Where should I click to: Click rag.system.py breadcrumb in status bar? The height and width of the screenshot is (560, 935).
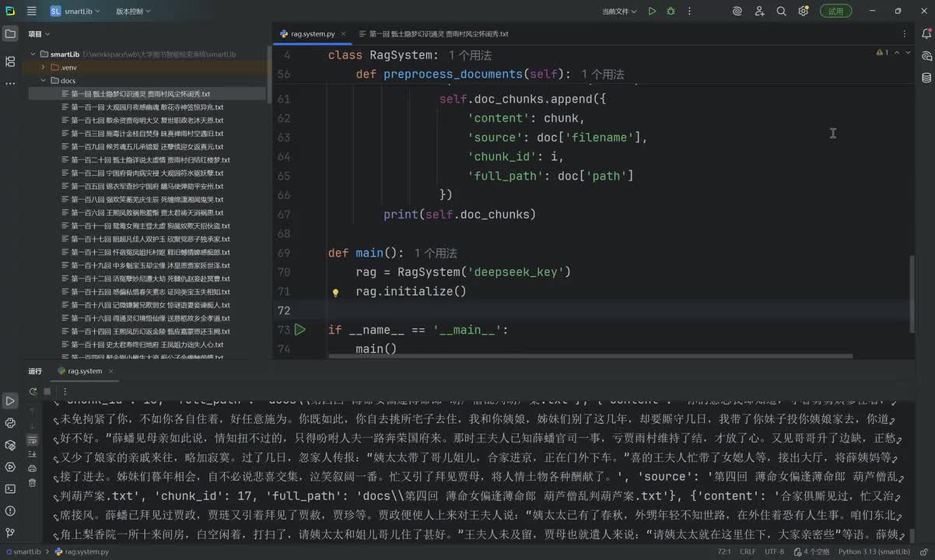click(82, 551)
